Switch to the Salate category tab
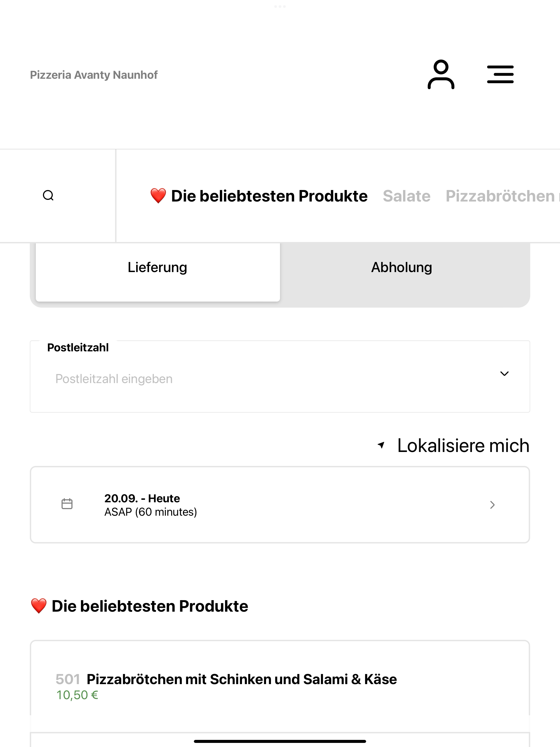560x747 pixels. pyautogui.click(x=407, y=196)
